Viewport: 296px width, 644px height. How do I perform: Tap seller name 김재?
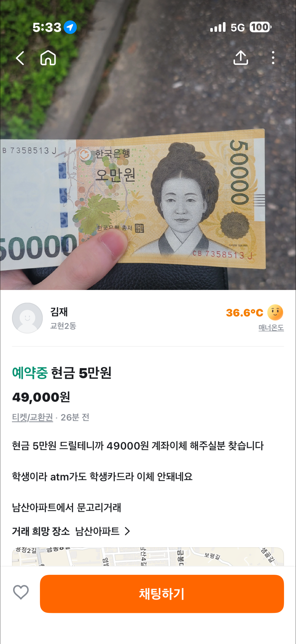tap(59, 312)
